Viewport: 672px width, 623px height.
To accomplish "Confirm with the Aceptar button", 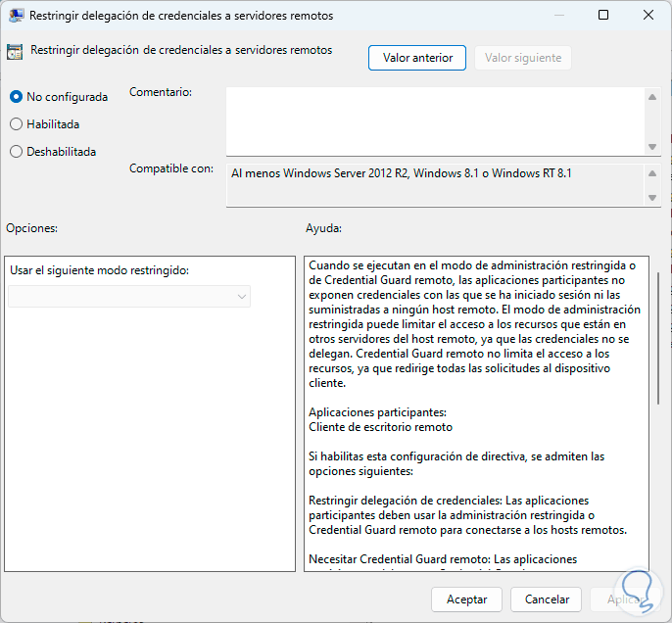I will [x=466, y=599].
